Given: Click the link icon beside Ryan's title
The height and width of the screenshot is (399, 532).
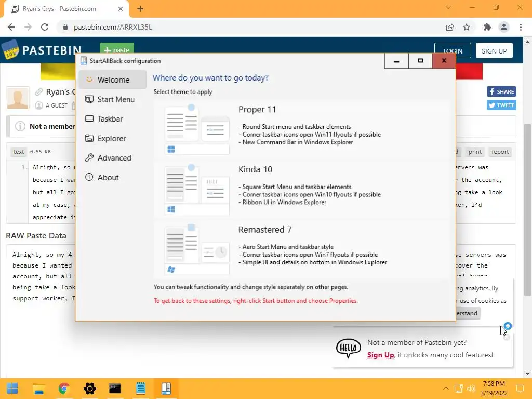Looking at the screenshot, I should point(39,92).
